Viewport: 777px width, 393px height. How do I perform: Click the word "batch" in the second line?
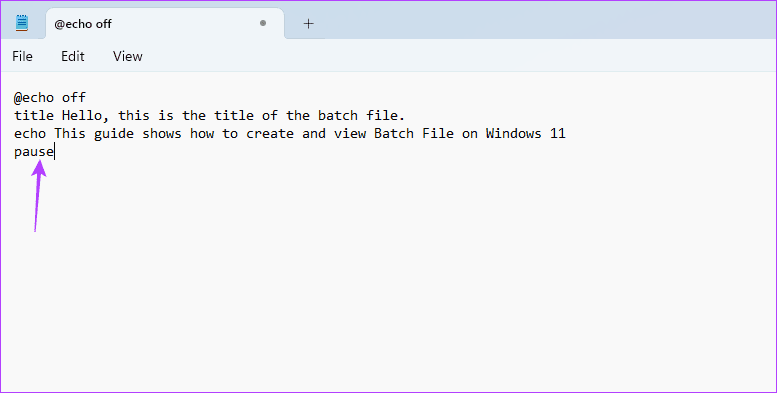(x=338, y=116)
